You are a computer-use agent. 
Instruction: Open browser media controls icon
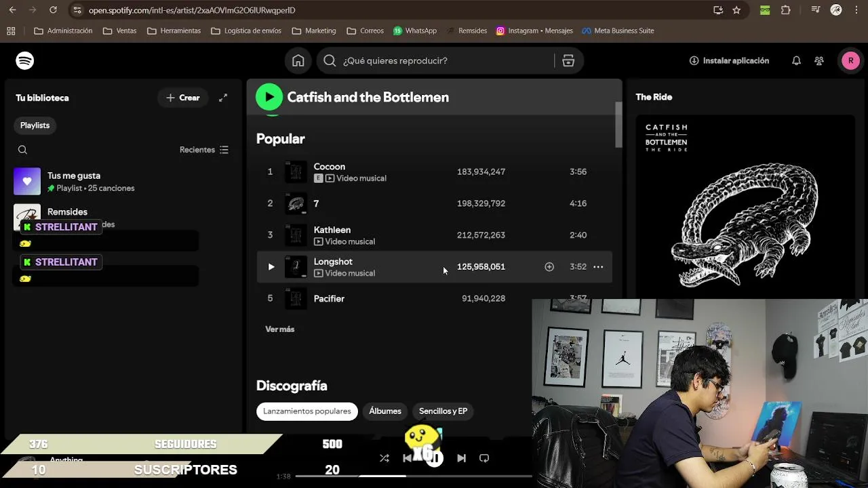point(816,10)
